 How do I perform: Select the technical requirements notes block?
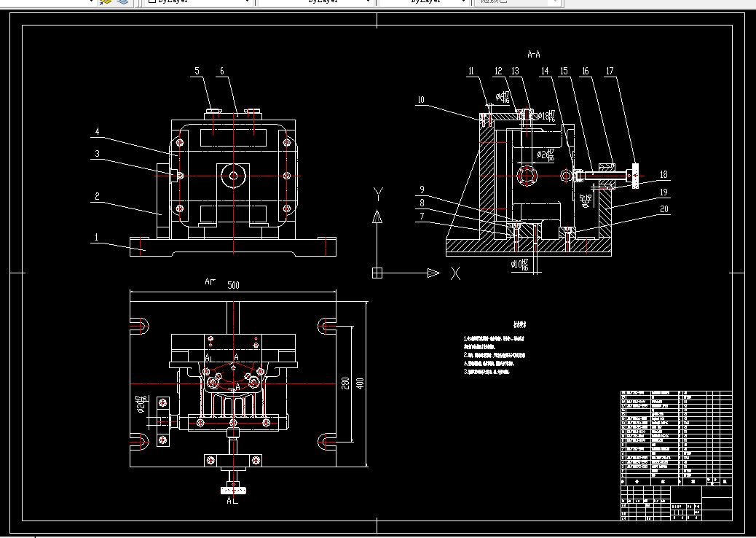[x=495, y=349]
